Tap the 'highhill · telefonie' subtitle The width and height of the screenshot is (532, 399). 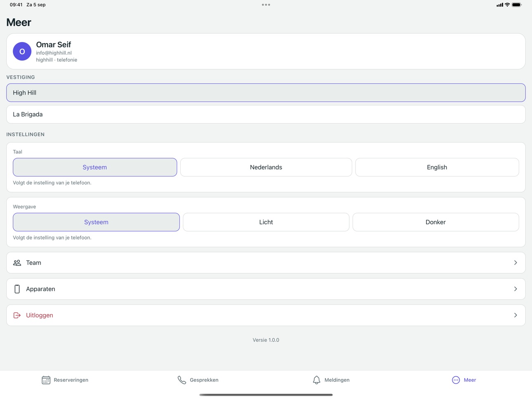(x=56, y=60)
